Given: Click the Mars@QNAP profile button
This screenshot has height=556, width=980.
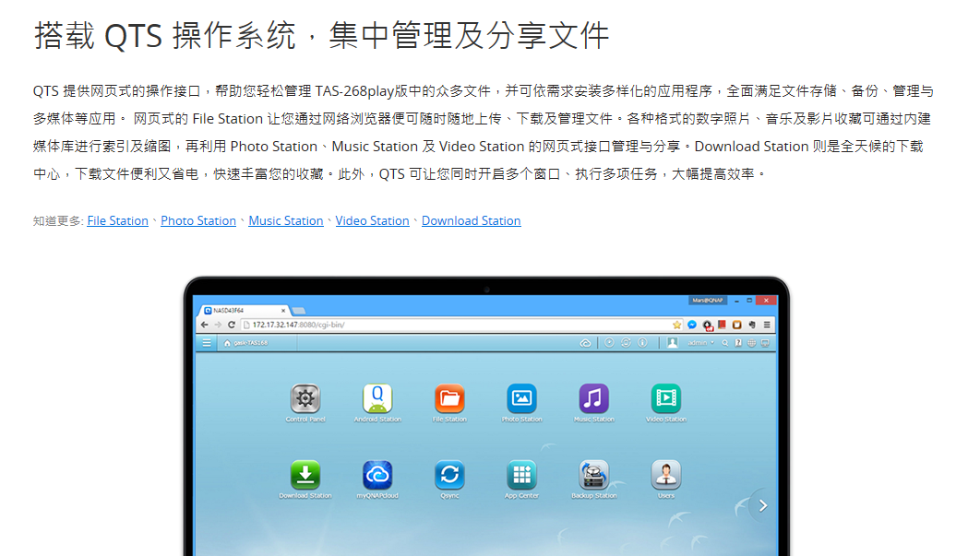Looking at the screenshot, I should [x=707, y=301].
